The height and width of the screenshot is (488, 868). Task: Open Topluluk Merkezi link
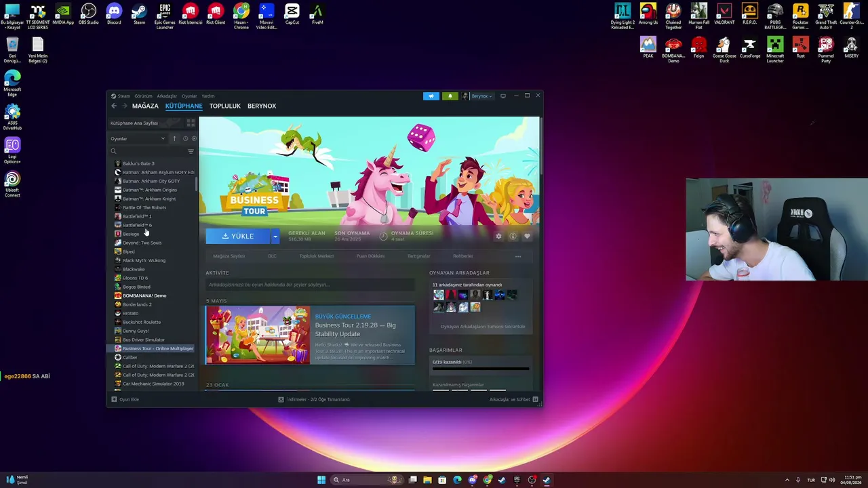click(317, 256)
